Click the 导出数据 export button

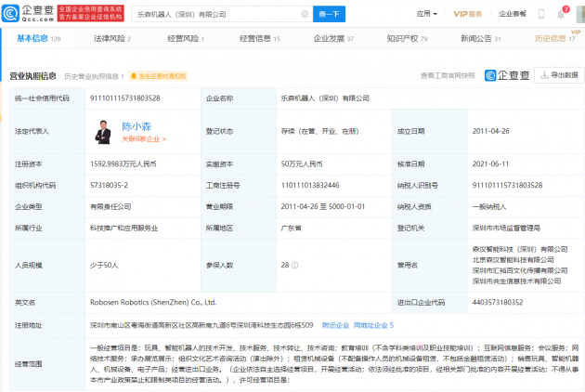pyautogui.click(x=559, y=75)
